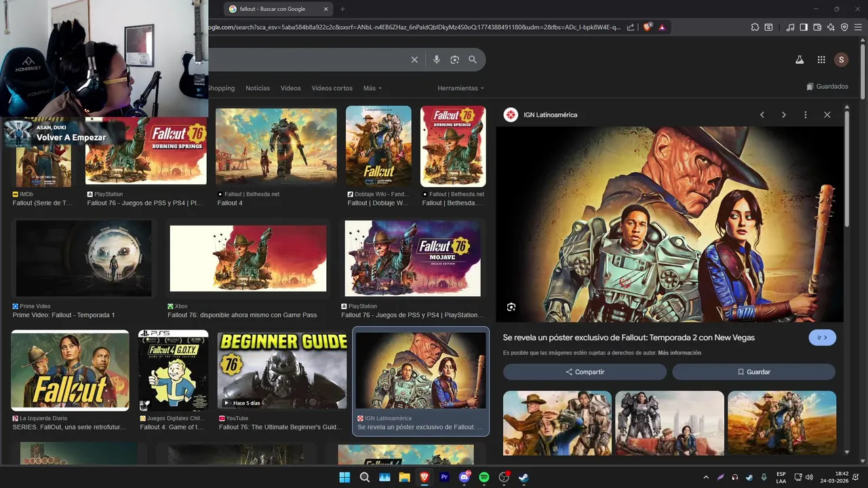The image size is (868, 488).
Task: Go to next image in preview panel
Action: (784, 115)
